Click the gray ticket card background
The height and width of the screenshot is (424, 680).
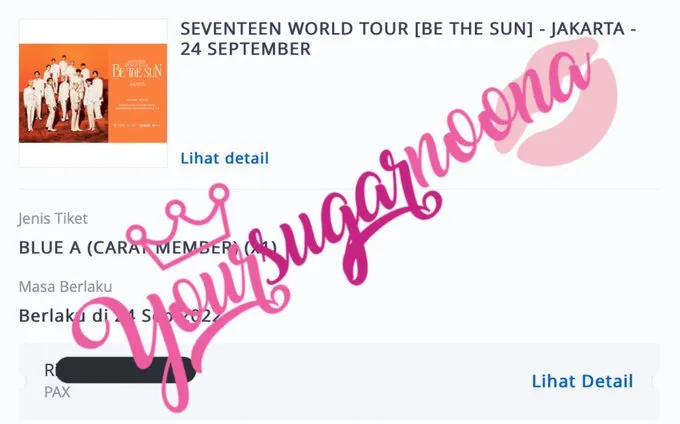point(339,383)
